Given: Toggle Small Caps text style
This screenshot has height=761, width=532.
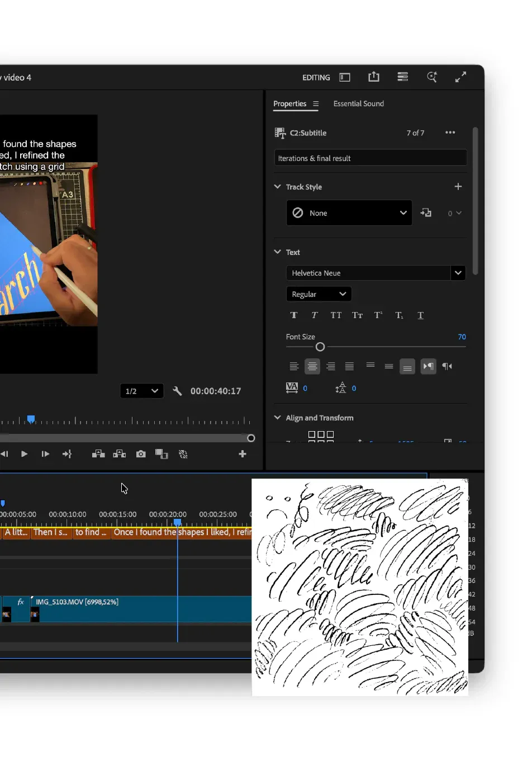Looking at the screenshot, I should point(358,315).
